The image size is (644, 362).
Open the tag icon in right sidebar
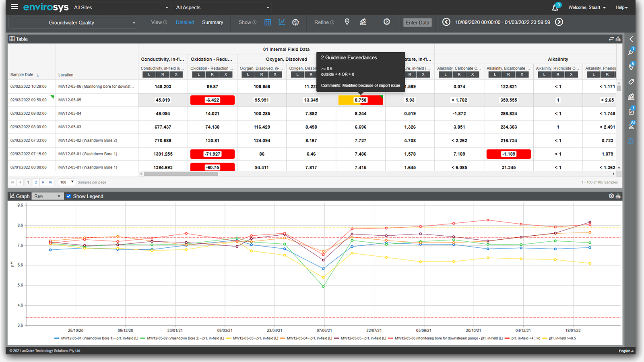pos(631,82)
